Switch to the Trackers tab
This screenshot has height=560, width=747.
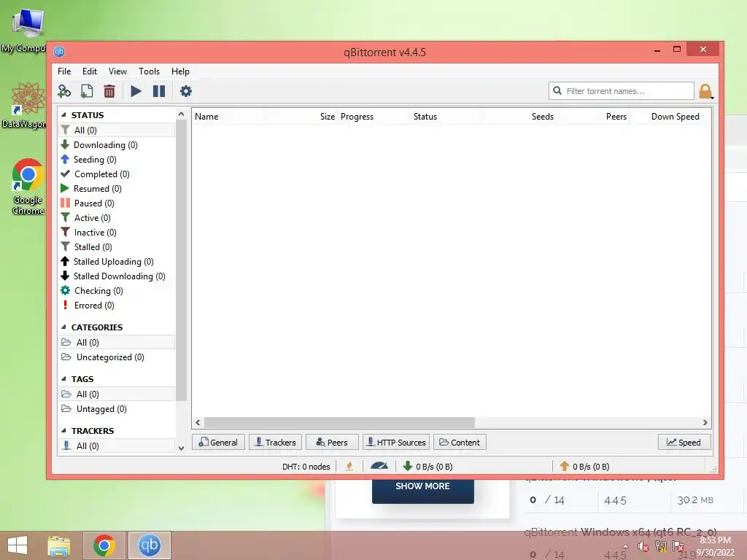pos(275,442)
